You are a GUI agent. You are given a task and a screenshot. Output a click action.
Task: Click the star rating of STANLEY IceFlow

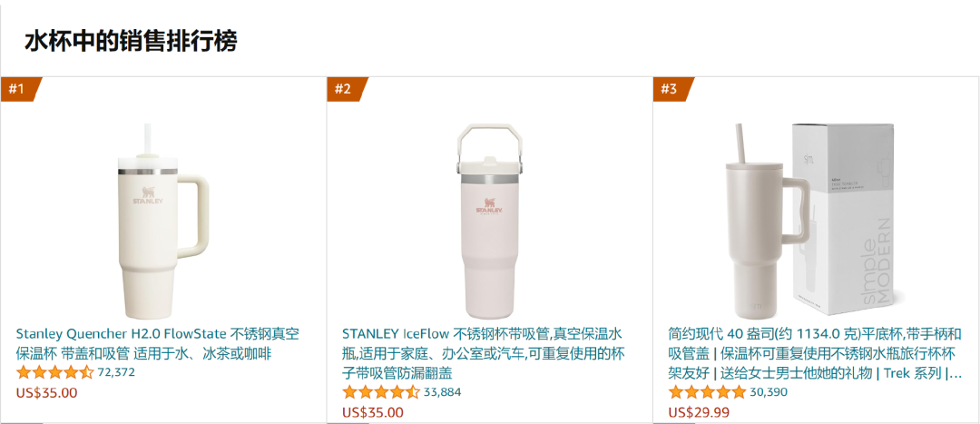380,393
